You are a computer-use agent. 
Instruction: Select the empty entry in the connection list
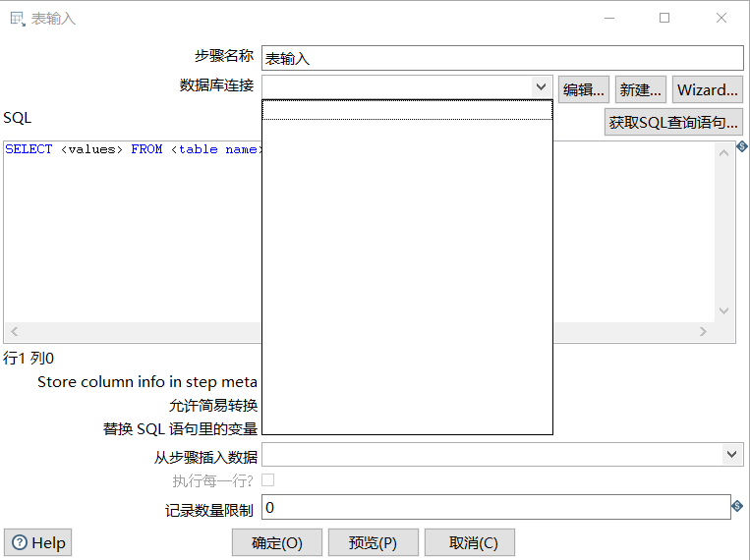tap(407, 110)
